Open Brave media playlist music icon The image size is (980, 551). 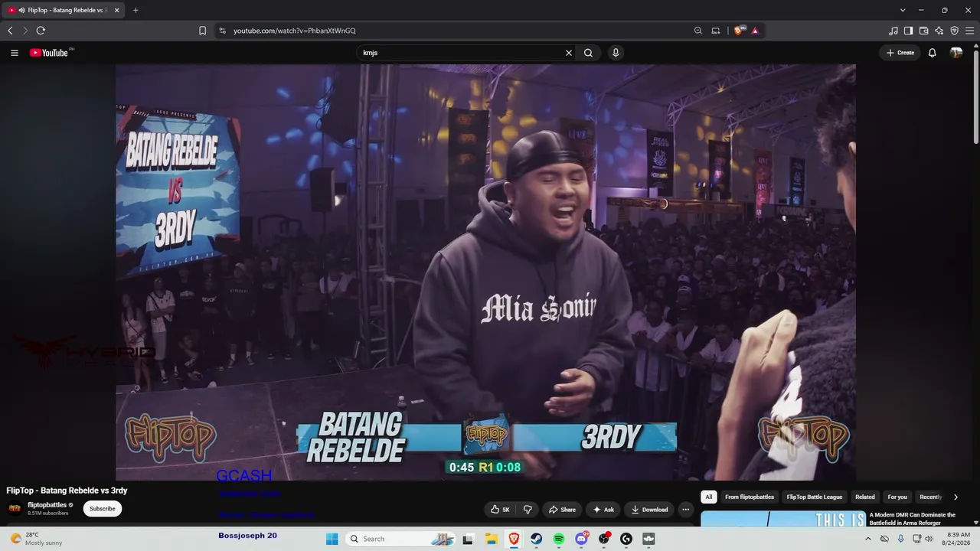893,31
